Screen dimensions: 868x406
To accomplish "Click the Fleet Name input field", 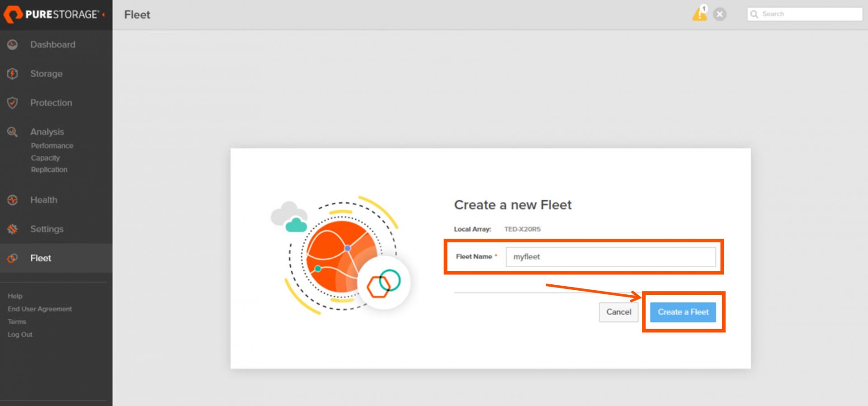I will [x=610, y=257].
